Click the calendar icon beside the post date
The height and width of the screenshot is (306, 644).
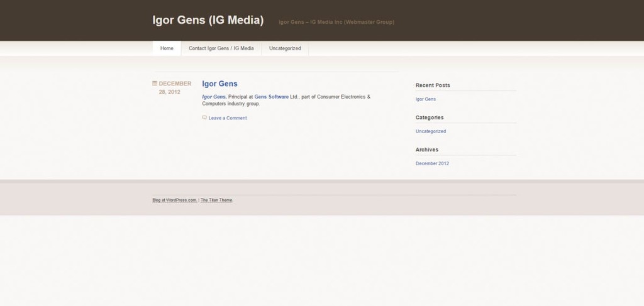point(155,83)
